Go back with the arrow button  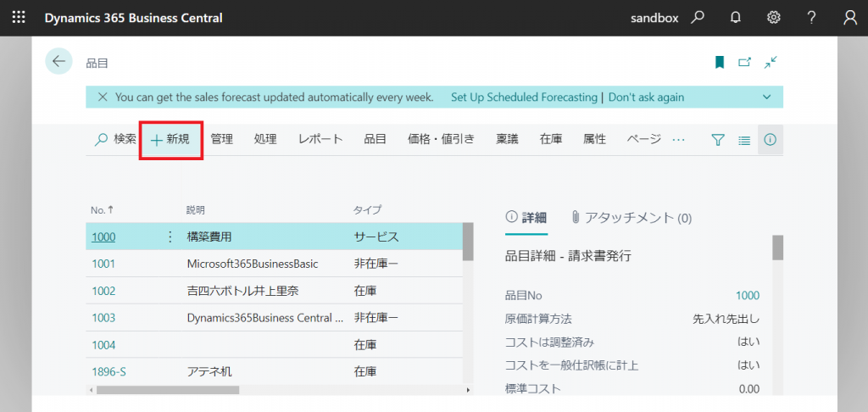click(x=58, y=61)
